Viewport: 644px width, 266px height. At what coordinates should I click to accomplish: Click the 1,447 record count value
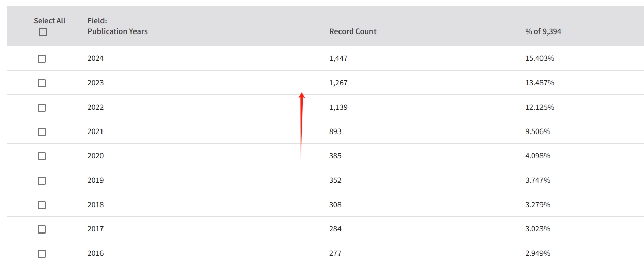(338, 58)
